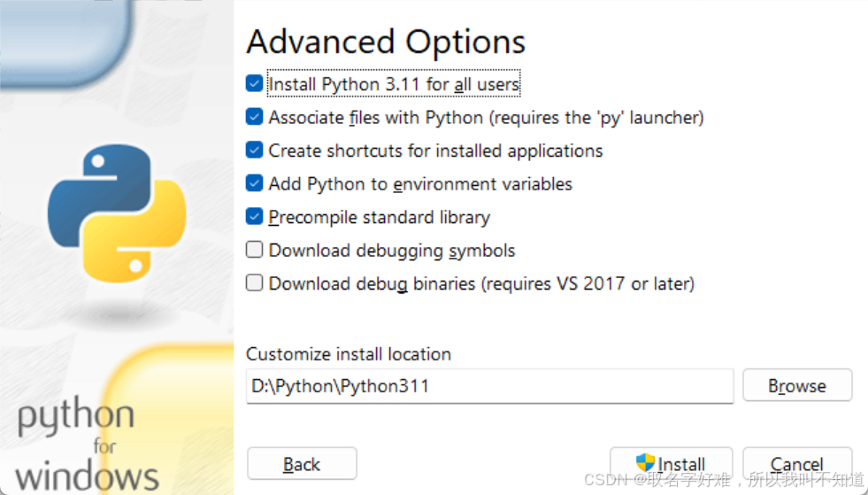Enable Download debugging symbols checkbox
868x495 pixels.
(x=254, y=250)
